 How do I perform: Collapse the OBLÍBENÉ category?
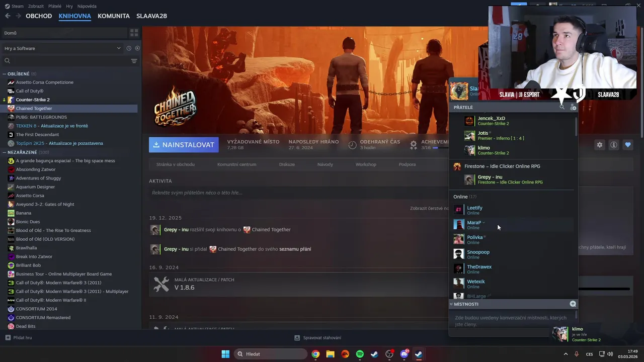click(x=5, y=74)
